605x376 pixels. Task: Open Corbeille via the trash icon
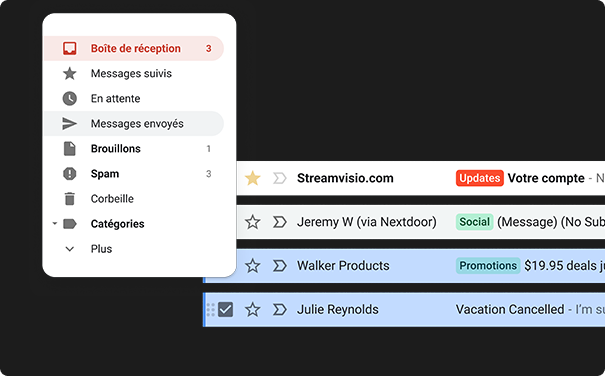tap(69, 199)
